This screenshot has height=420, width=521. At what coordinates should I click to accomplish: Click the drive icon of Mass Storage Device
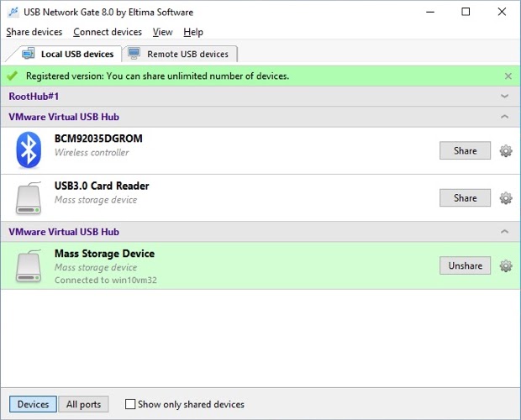29,265
